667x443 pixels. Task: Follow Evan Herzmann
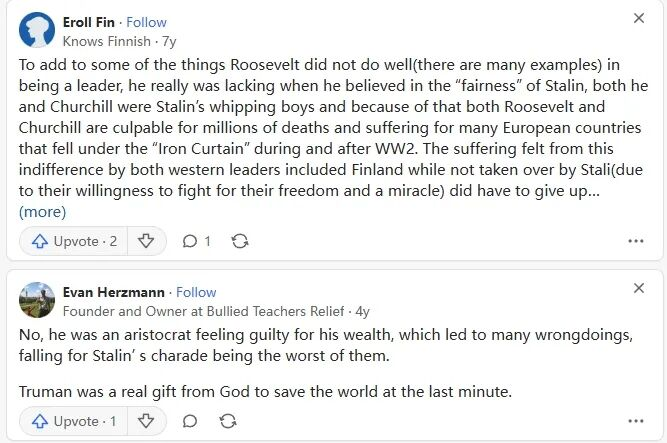pos(196,292)
